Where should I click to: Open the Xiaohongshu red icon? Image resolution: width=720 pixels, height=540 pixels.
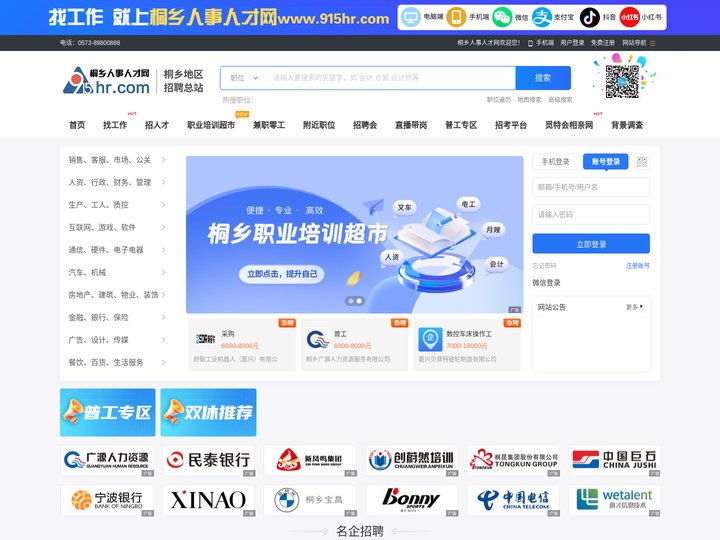pos(629,17)
